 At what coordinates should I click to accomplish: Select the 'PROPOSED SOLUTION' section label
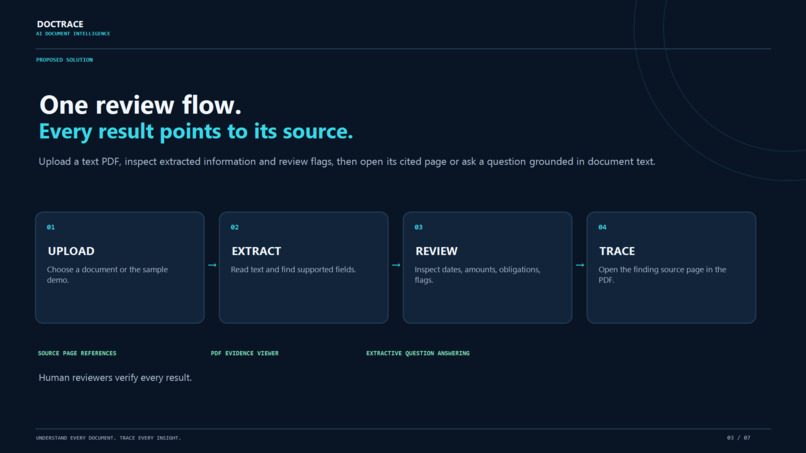(x=64, y=60)
